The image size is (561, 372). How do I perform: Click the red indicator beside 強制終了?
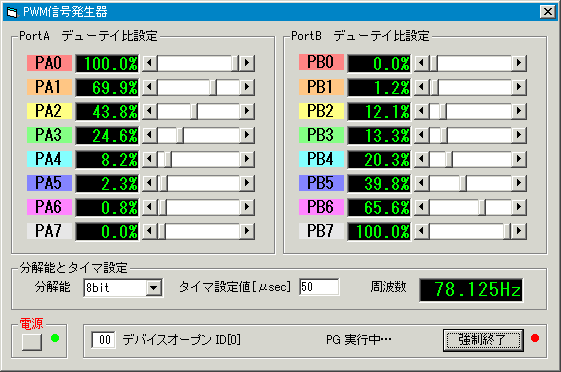[x=535, y=338]
